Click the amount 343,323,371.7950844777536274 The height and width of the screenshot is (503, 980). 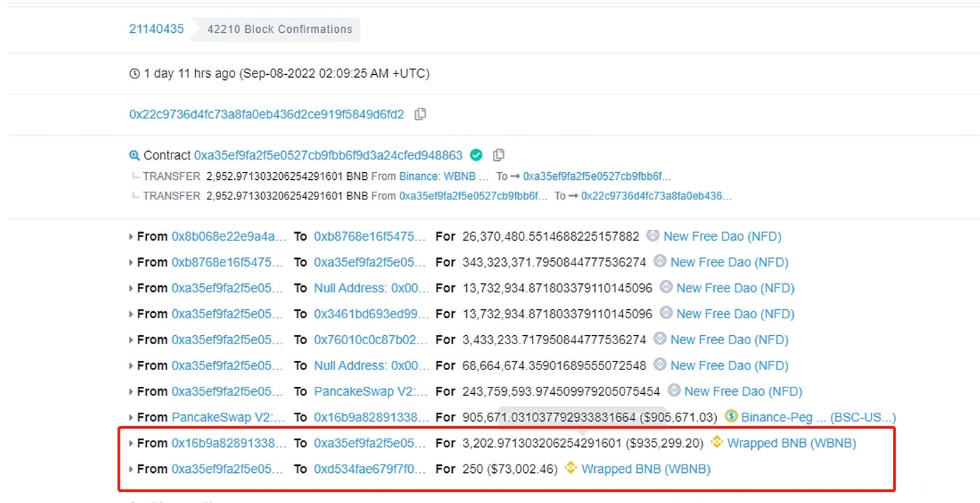point(554,262)
